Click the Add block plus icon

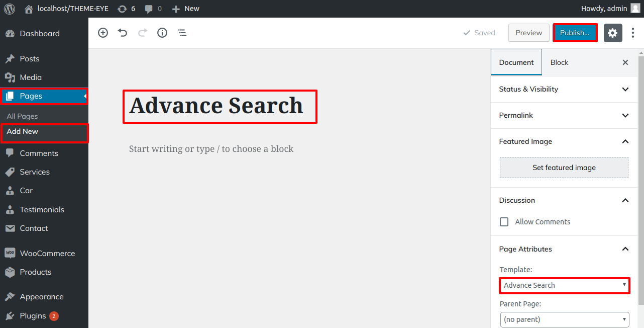[103, 33]
